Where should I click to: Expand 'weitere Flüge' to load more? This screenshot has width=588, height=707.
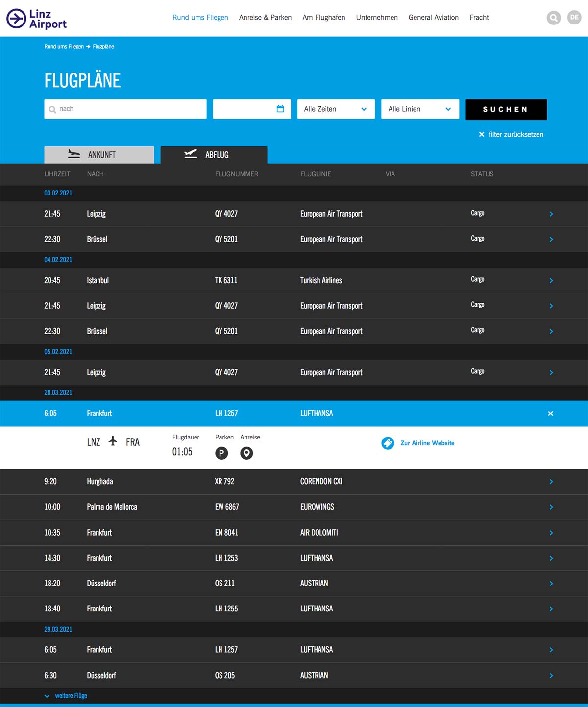[x=66, y=696]
